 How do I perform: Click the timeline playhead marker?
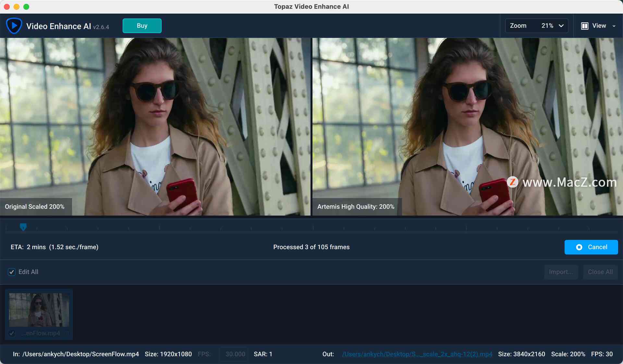point(23,227)
